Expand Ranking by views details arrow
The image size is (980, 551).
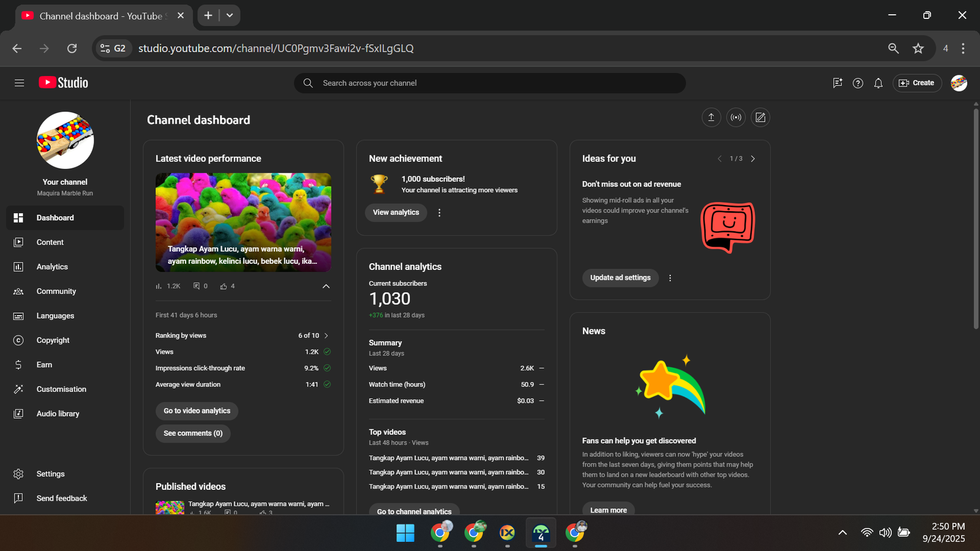tap(326, 335)
